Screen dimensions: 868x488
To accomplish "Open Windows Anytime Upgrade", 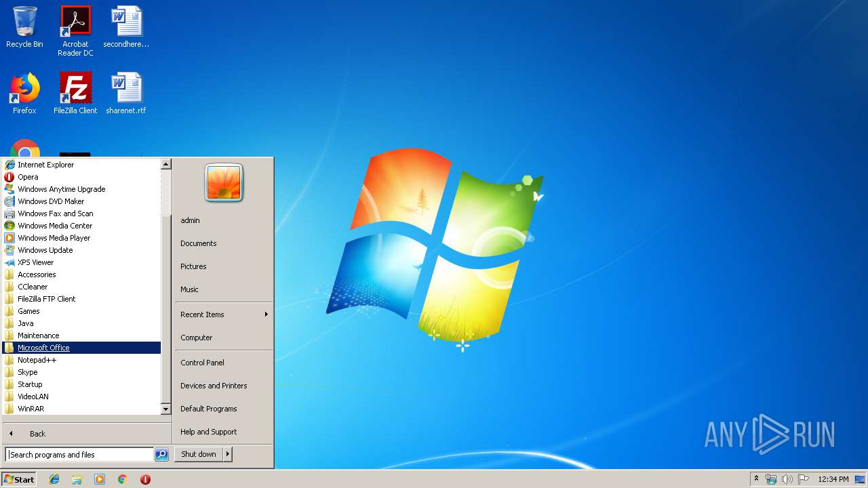I will click(81, 189).
